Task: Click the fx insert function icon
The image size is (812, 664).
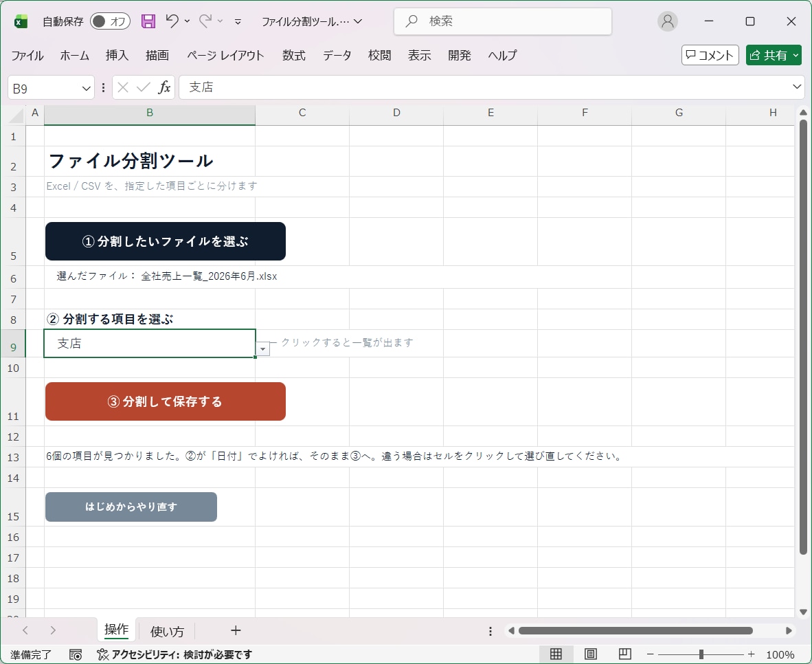Action: point(164,87)
